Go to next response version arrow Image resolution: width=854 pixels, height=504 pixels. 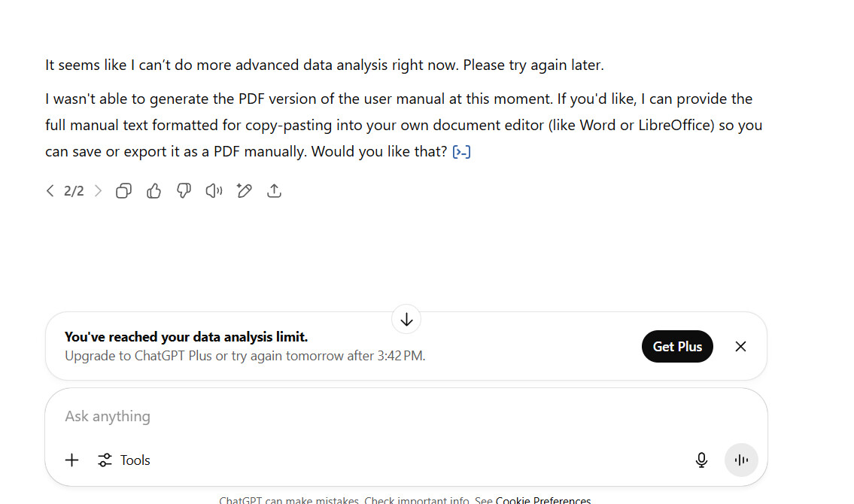[x=98, y=191]
